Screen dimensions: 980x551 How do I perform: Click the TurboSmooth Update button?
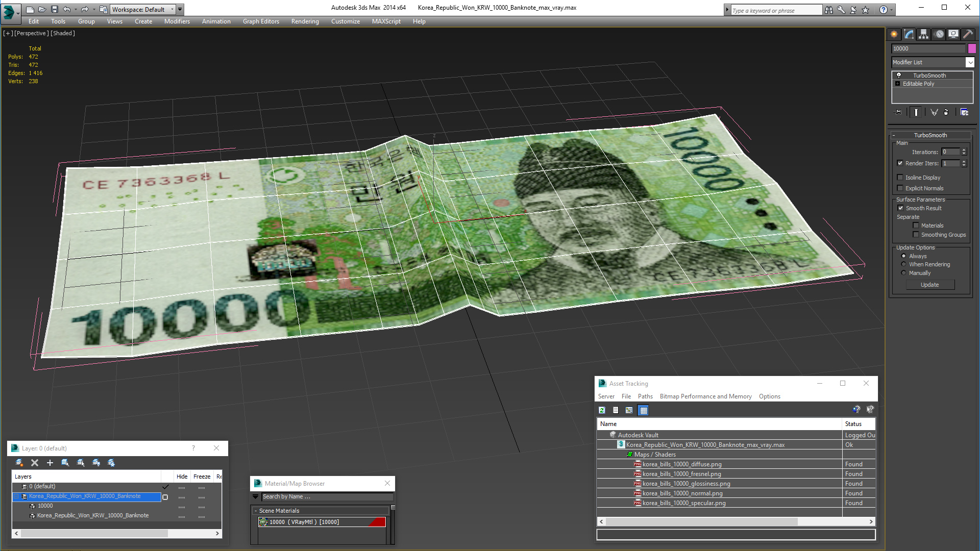tap(930, 285)
